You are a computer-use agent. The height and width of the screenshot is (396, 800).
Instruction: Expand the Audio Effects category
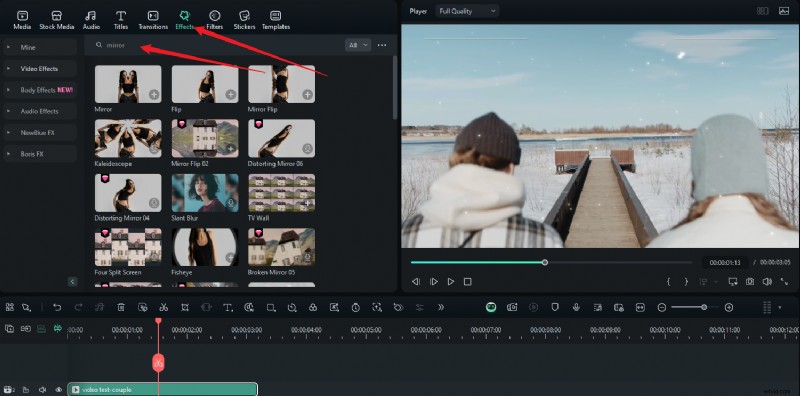click(x=40, y=111)
